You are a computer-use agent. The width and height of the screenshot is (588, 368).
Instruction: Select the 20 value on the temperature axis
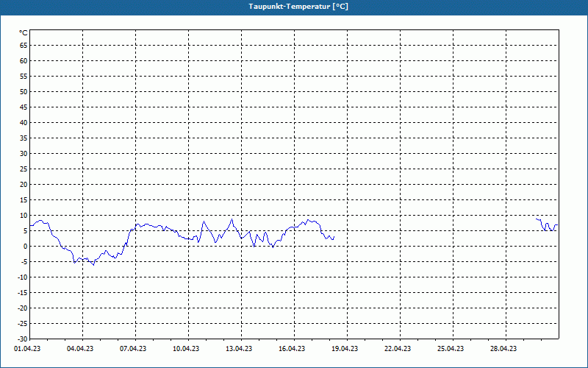24,185
